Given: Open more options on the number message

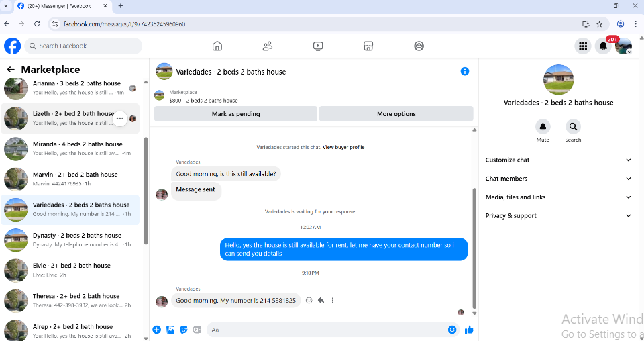Looking at the screenshot, I should (333, 300).
